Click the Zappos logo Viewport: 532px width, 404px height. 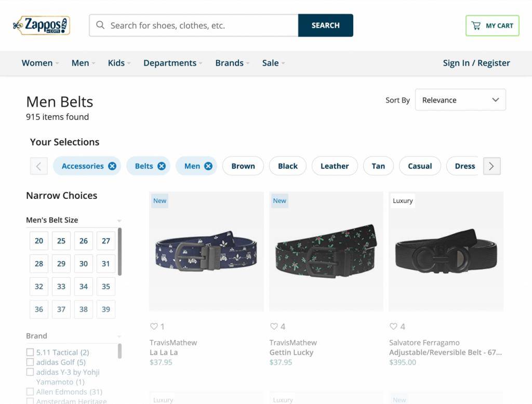coord(42,25)
